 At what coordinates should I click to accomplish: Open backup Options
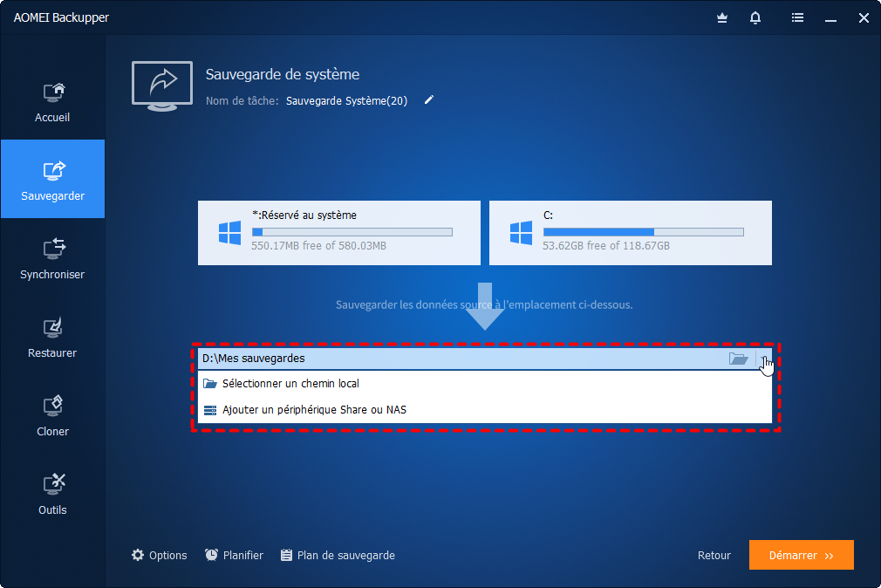tap(160, 556)
